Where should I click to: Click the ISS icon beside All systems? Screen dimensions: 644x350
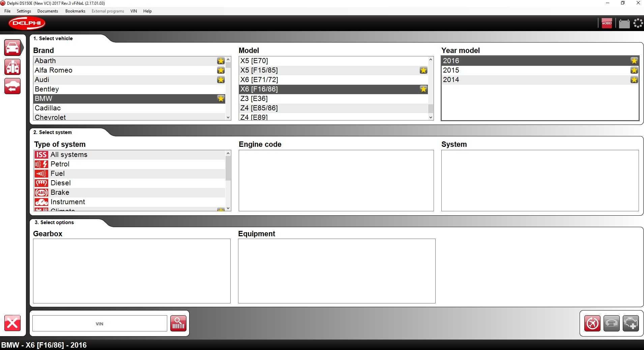pos(41,155)
